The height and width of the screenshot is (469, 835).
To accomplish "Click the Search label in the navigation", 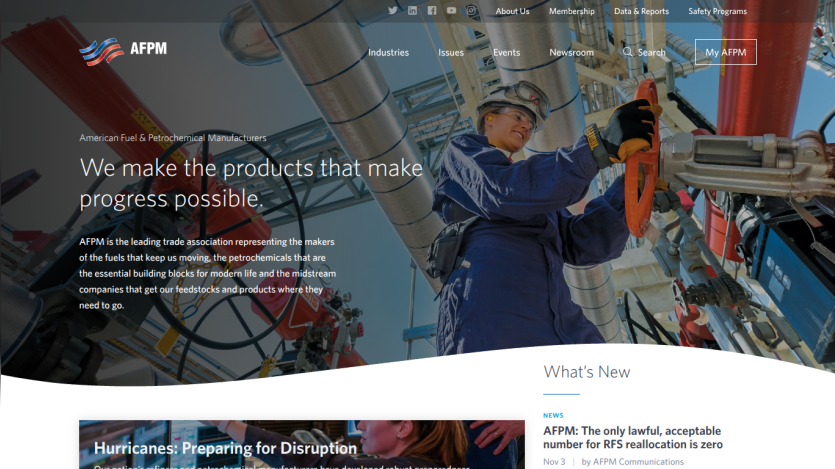I will 652,53.
